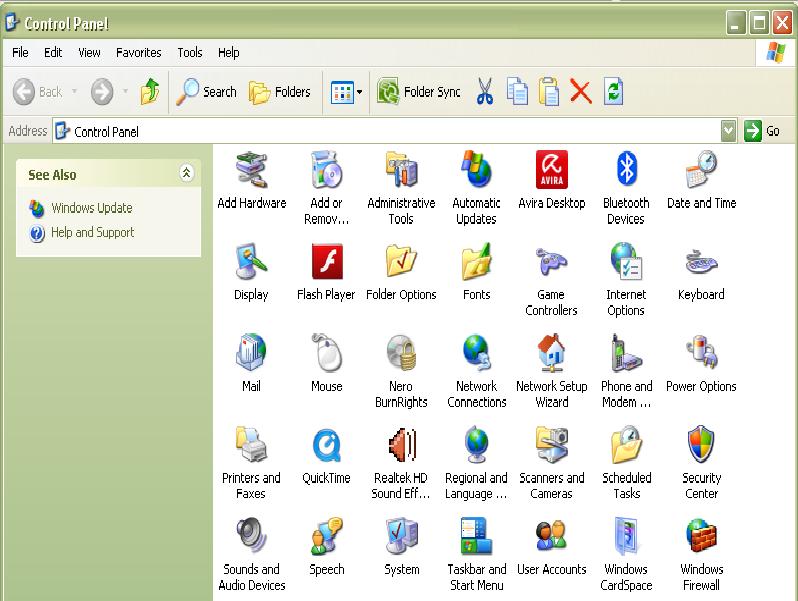Open Phone and Modem options

coord(626,371)
